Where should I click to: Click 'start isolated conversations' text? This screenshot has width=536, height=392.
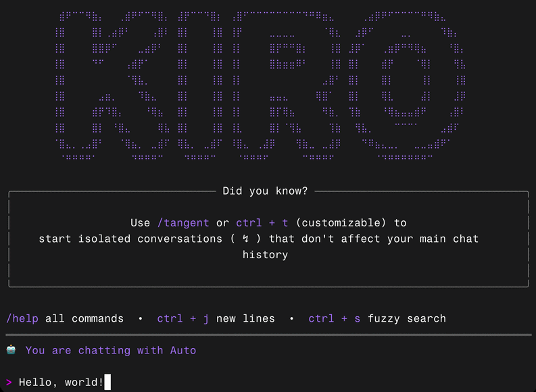130,239
